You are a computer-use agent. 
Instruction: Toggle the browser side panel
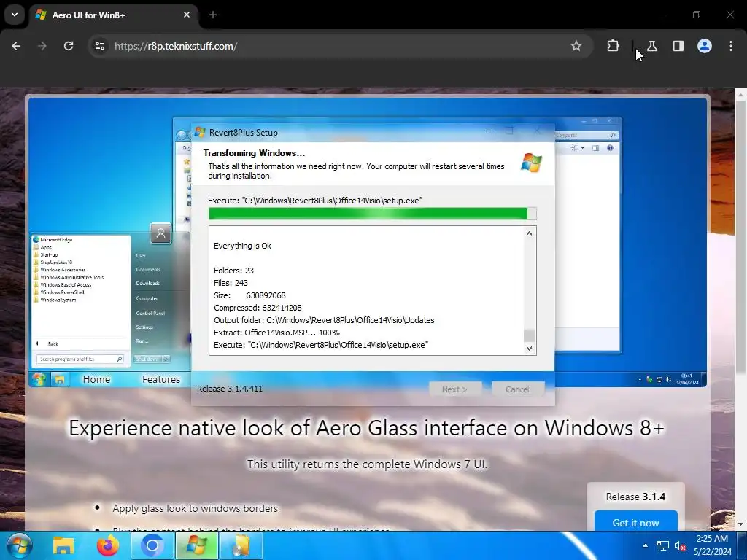coord(678,46)
